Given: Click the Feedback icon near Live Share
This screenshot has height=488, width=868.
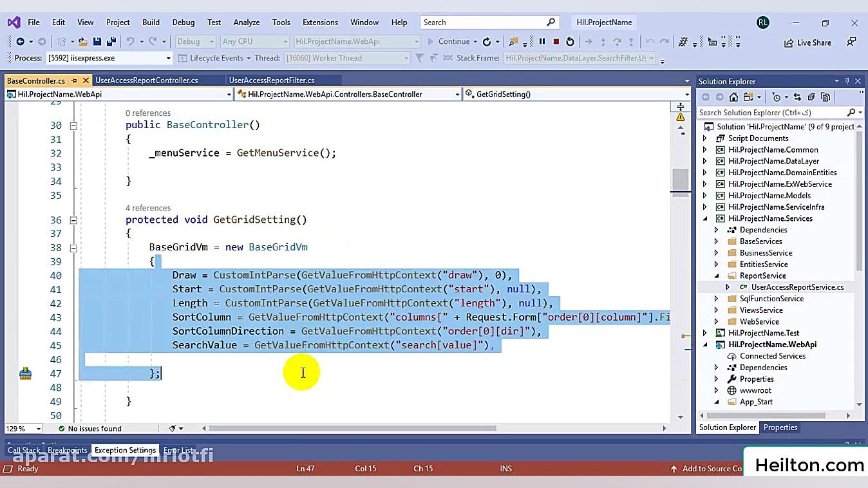Looking at the screenshot, I should click(x=851, y=42).
